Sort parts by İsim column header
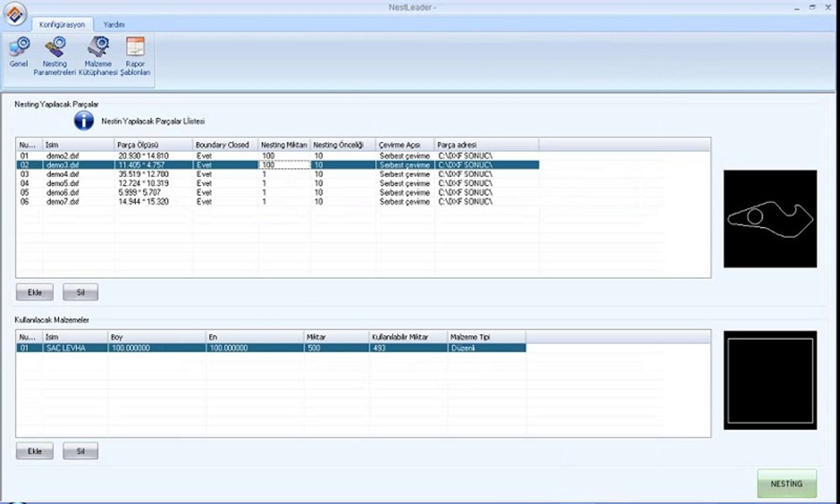 79,145
